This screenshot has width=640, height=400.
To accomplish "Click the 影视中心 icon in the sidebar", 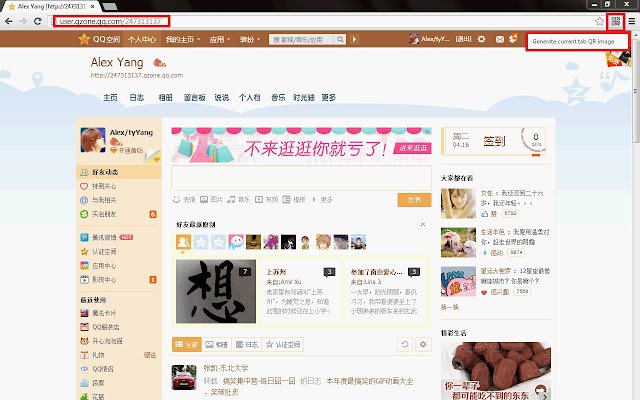I will (x=84, y=280).
